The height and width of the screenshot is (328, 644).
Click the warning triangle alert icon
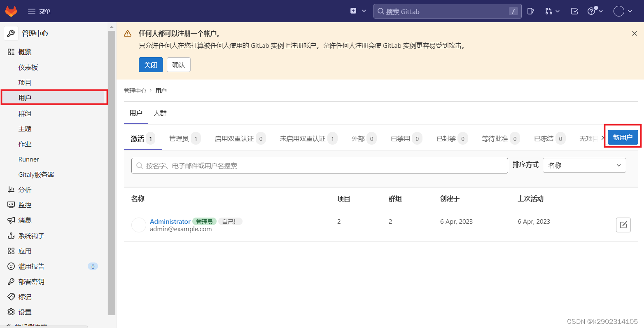click(128, 33)
